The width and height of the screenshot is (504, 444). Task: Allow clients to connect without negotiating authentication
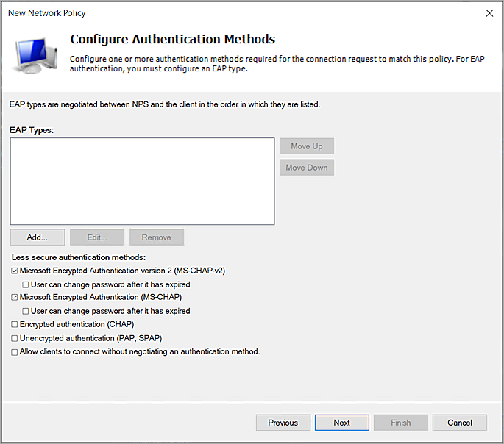point(15,352)
